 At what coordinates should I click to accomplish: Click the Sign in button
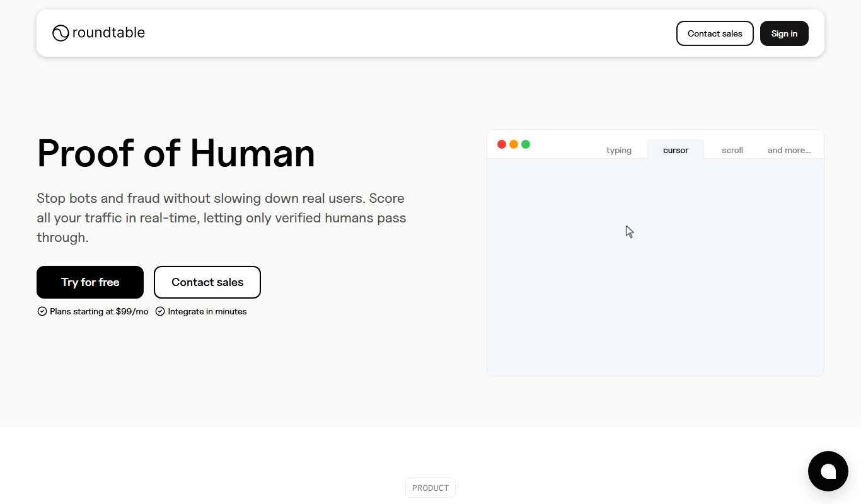784,33
